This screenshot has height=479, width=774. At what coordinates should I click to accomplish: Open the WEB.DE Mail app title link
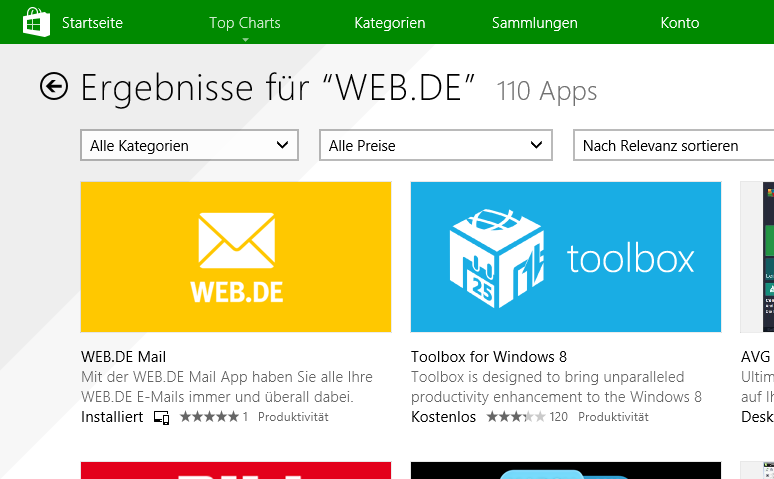(x=123, y=357)
